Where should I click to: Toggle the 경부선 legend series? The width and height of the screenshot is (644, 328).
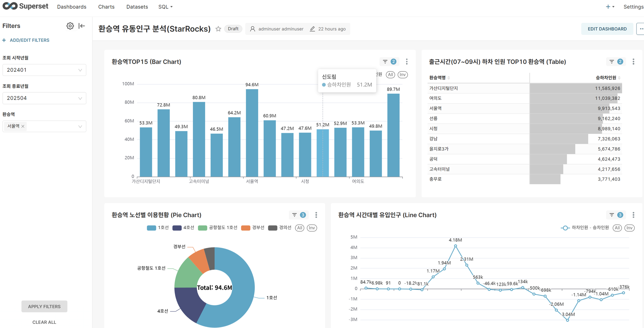(253, 228)
